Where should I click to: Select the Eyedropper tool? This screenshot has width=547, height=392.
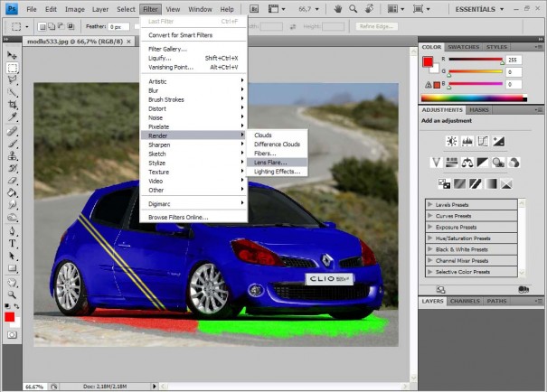pyautogui.click(x=13, y=117)
